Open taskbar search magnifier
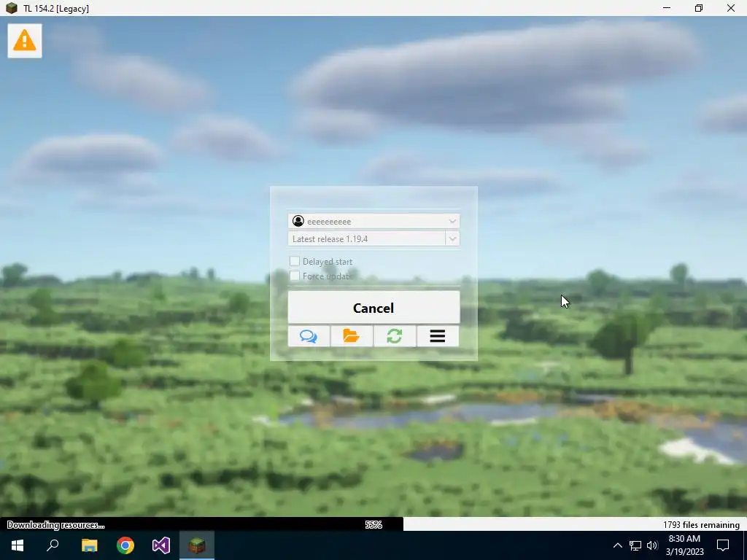This screenshot has height=560, width=747. click(x=53, y=545)
